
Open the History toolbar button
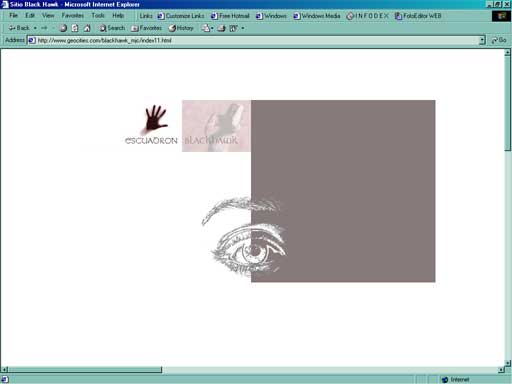181,28
